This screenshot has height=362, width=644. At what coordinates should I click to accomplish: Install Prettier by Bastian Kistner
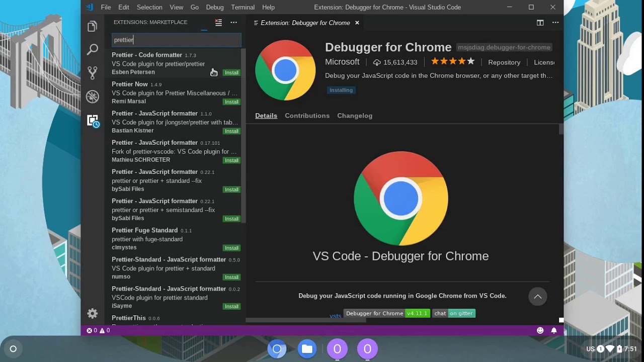tap(231, 131)
